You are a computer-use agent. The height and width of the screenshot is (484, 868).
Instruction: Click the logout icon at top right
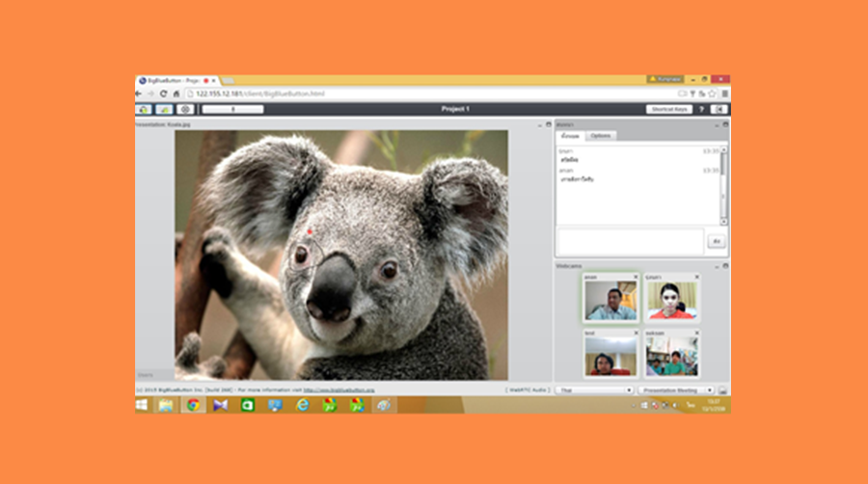coord(719,109)
